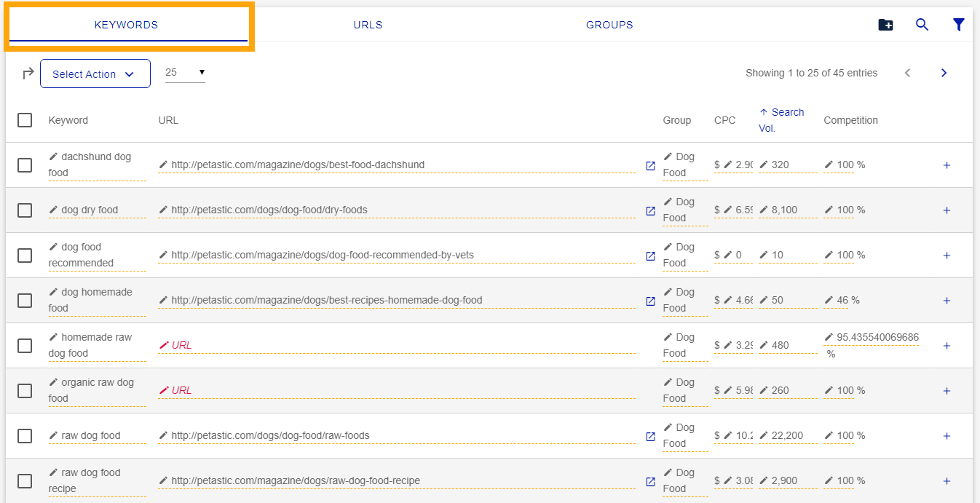Open the filter funnel icon

click(x=959, y=25)
